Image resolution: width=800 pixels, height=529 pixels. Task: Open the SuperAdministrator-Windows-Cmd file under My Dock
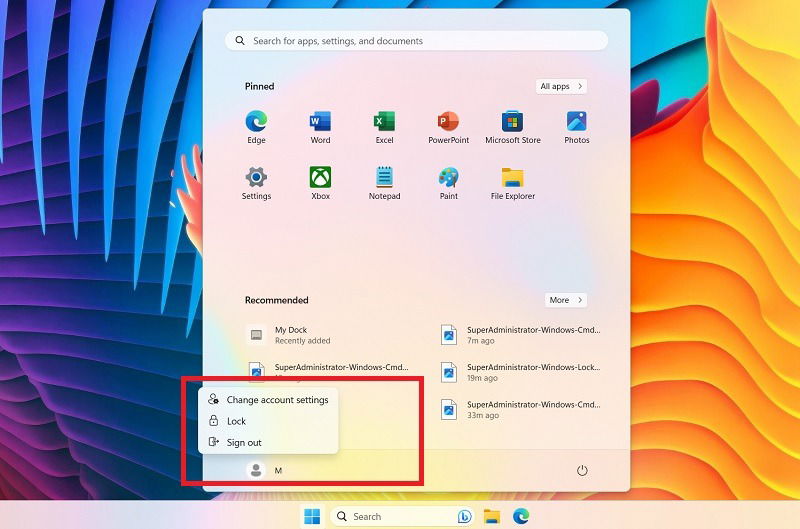[327, 369]
